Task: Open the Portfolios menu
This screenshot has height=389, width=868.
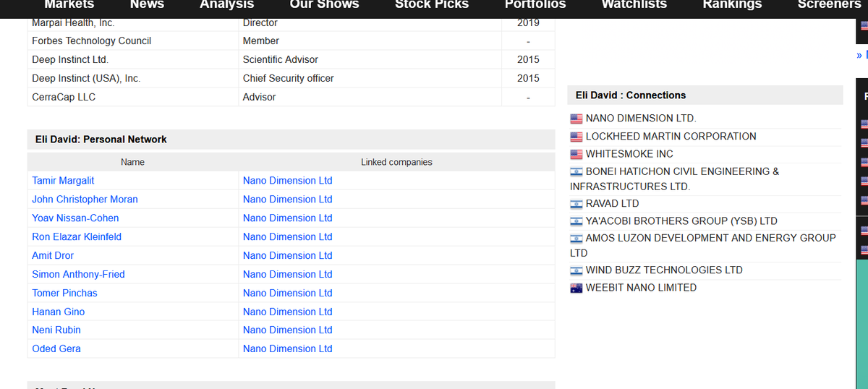Action: pos(535,5)
